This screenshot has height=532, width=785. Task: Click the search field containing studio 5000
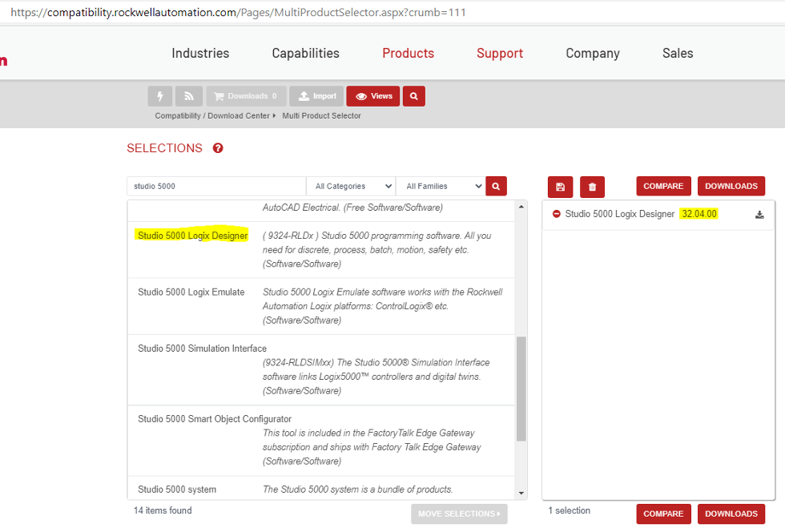pos(216,187)
